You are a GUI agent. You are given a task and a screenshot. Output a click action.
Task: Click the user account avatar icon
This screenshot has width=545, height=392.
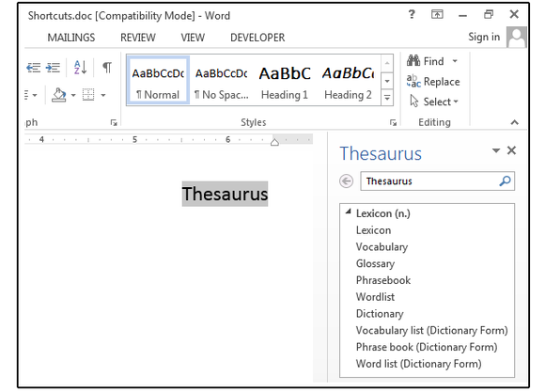point(516,37)
